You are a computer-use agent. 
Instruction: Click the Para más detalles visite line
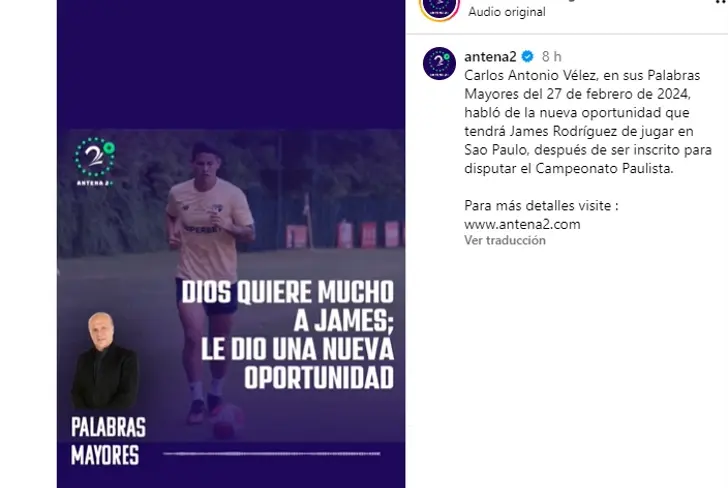click(541, 206)
